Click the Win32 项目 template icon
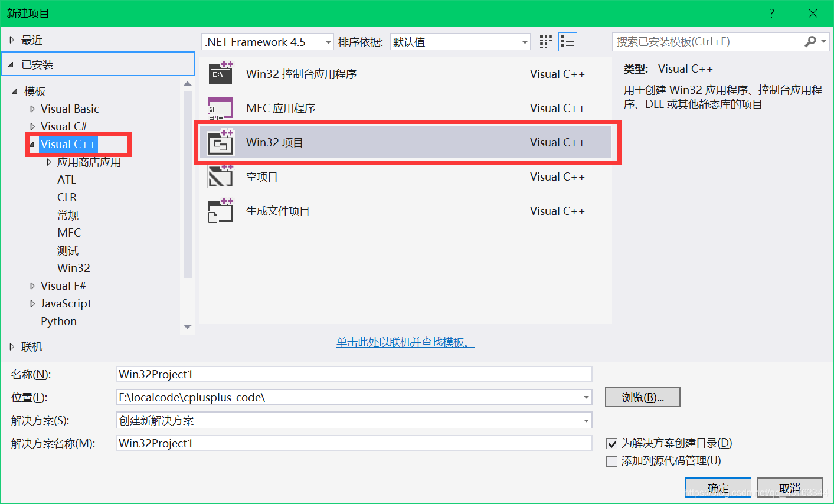834x504 pixels. (x=221, y=142)
